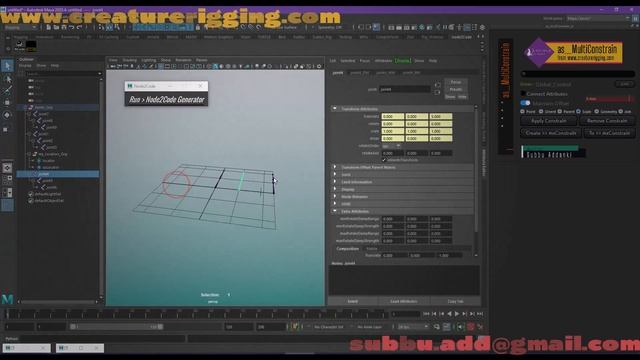Jump to end of playback range

click(x=480, y=314)
